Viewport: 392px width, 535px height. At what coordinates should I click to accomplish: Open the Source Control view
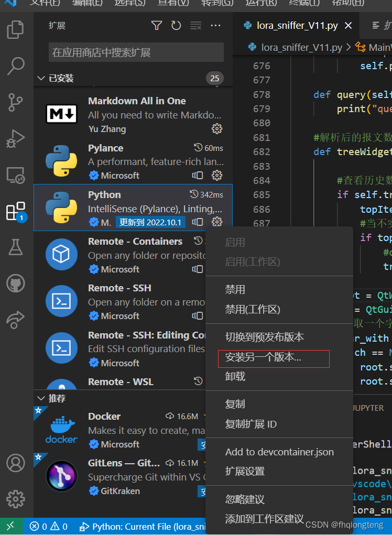click(15, 102)
